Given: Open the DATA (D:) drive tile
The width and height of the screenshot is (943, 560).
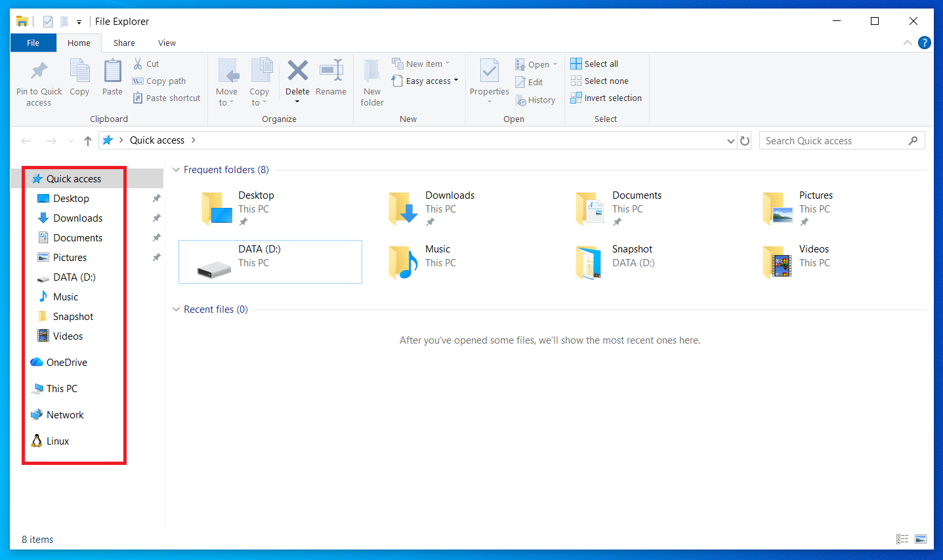Looking at the screenshot, I should click(270, 262).
